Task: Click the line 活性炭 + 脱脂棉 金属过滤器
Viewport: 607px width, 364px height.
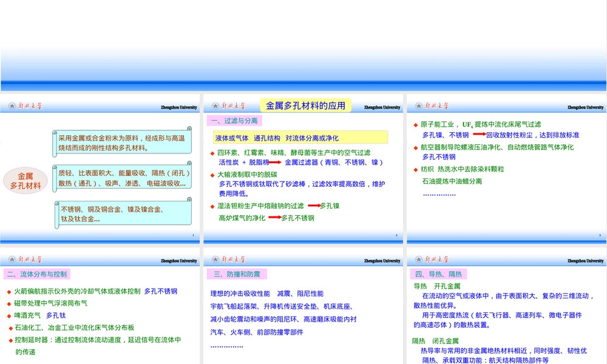Action: tap(301, 163)
